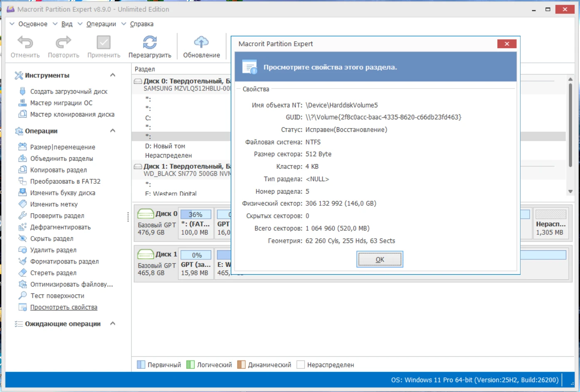Click the Повторить redo arrow icon
Image resolution: width=580 pixels, height=392 pixels.
(63, 42)
